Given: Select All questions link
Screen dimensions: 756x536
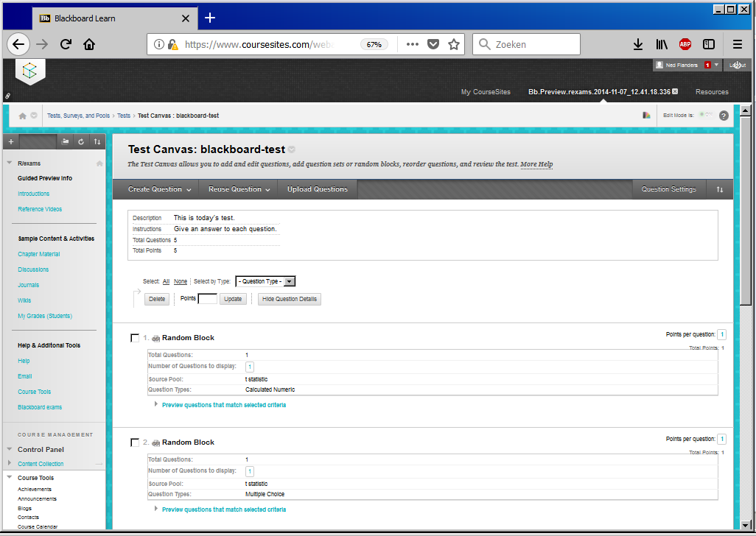Looking at the screenshot, I should click(x=166, y=281).
